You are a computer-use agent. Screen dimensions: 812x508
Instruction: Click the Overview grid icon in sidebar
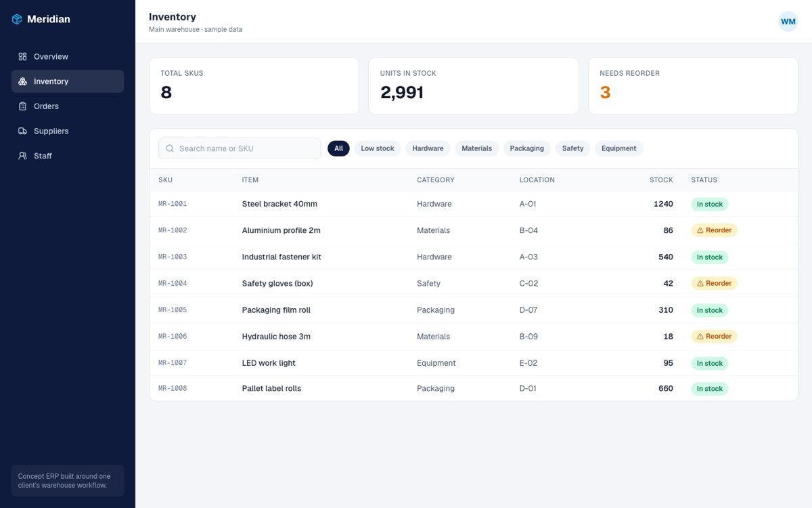pyautogui.click(x=22, y=57)
